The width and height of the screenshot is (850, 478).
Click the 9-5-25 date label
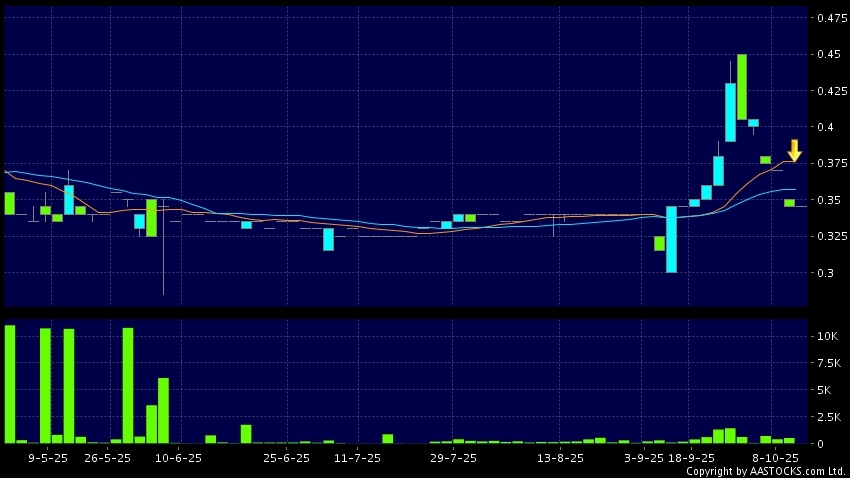coord(48,458)
